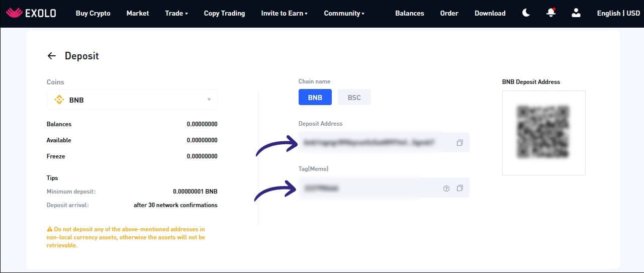Expand the Trade menu
Image resolution: width=644 pixels, height=273 pixels.
pyautogui.click(x=176, y=13)
